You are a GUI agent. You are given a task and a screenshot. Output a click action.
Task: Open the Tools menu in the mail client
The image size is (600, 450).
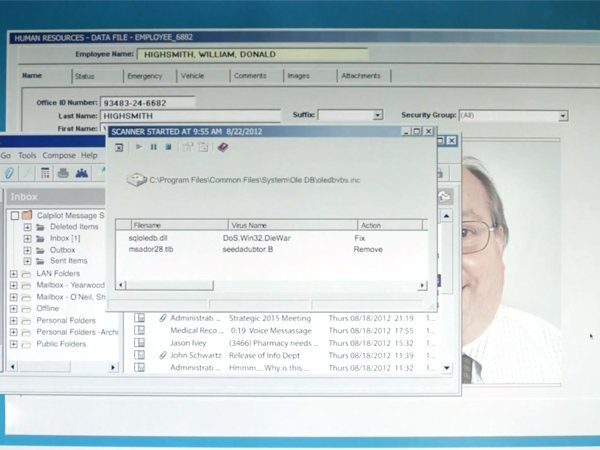point(27,155)
